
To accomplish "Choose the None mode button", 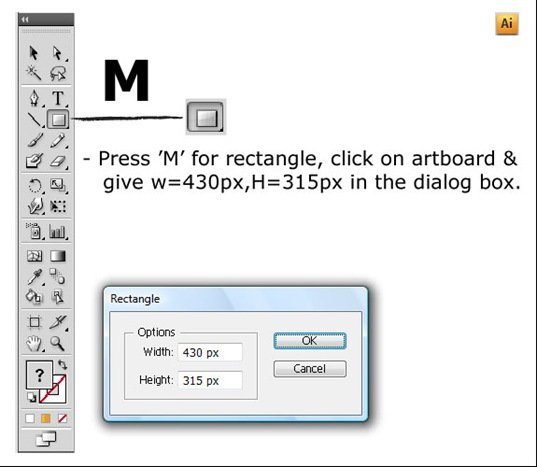I will click(62, 418).
